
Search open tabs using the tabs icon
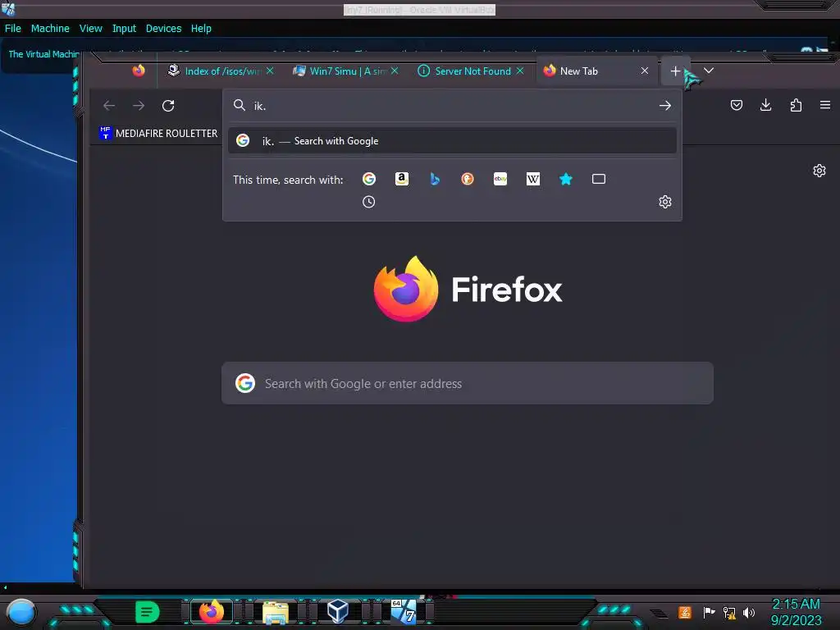tap(598, 179)
